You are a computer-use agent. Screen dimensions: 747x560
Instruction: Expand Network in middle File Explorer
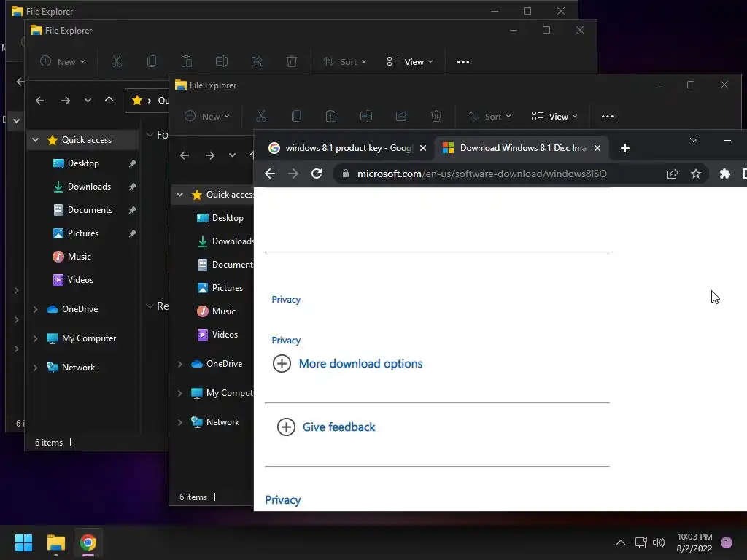click(35, 367)
